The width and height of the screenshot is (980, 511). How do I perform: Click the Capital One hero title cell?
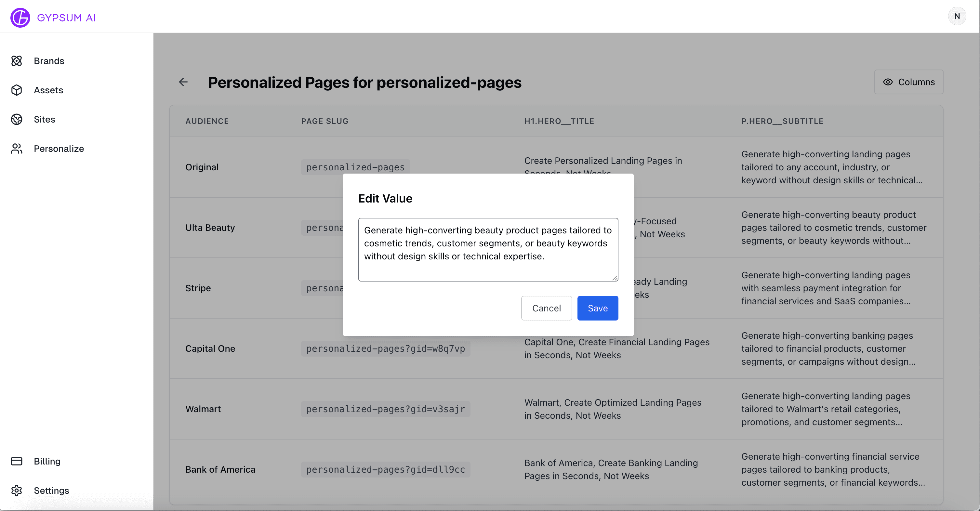tap(617, 349)
